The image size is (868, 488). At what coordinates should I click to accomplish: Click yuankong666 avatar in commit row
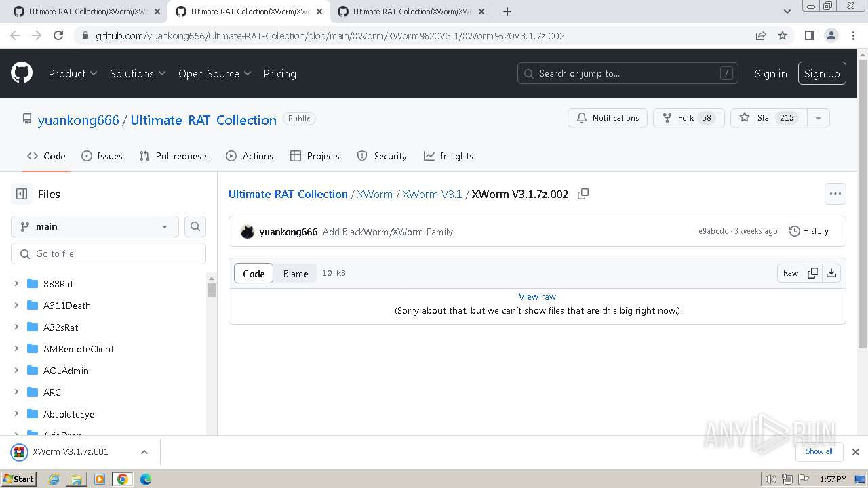pyautogui.click(x=248, y=232)
